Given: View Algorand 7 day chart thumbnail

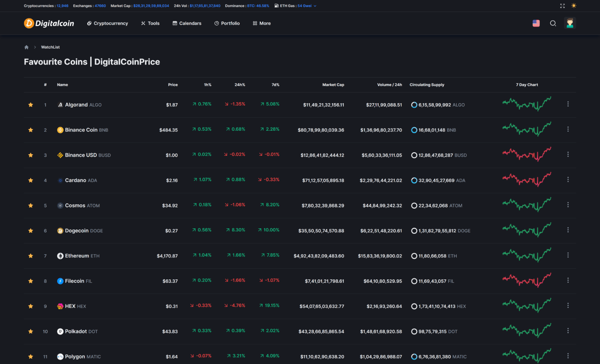Looking at the screenshot, I should point(527,104).
